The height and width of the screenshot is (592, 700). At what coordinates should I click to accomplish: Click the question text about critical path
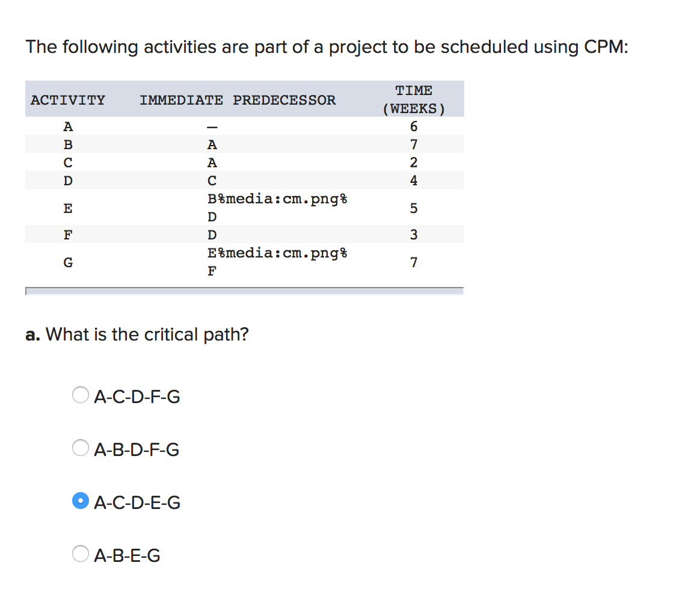click(x=137, y=335)
